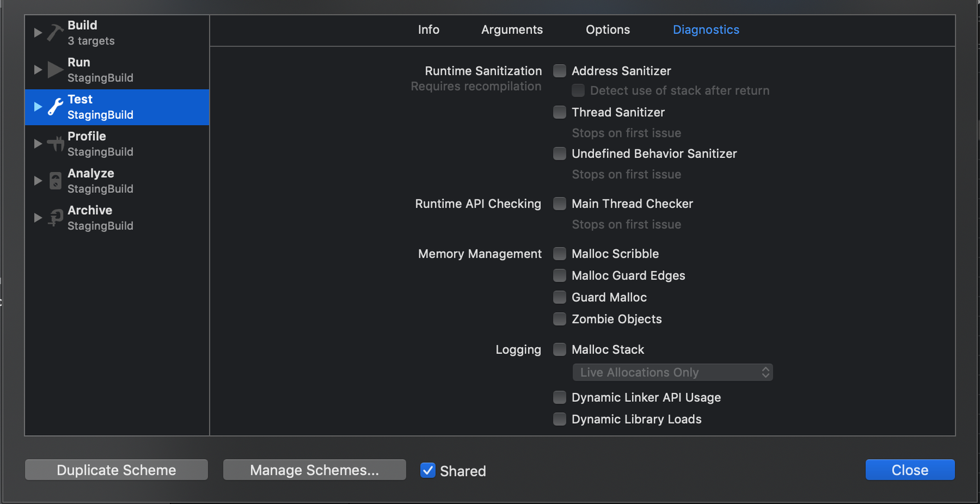Expand the Archive action disclosure triangle
The height and width of the screenshot is (504, 980).
37,218
